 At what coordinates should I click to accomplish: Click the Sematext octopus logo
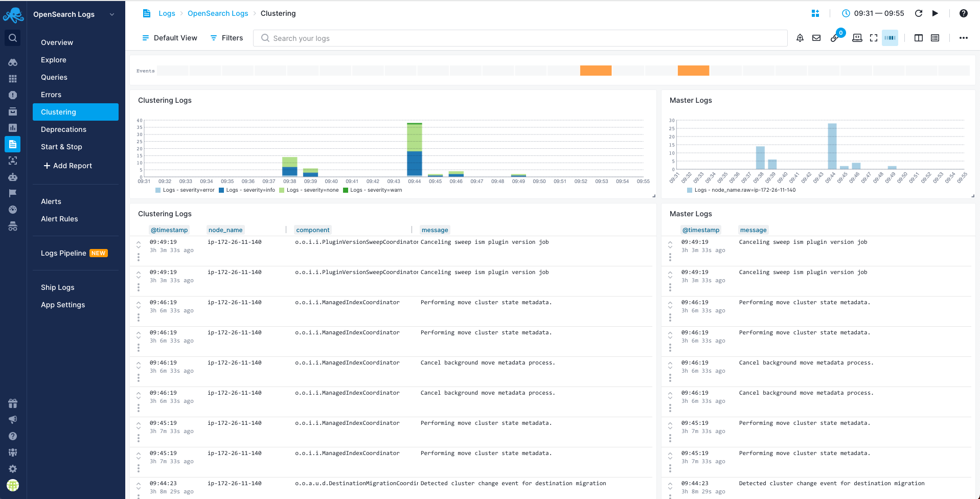point(13,15)
